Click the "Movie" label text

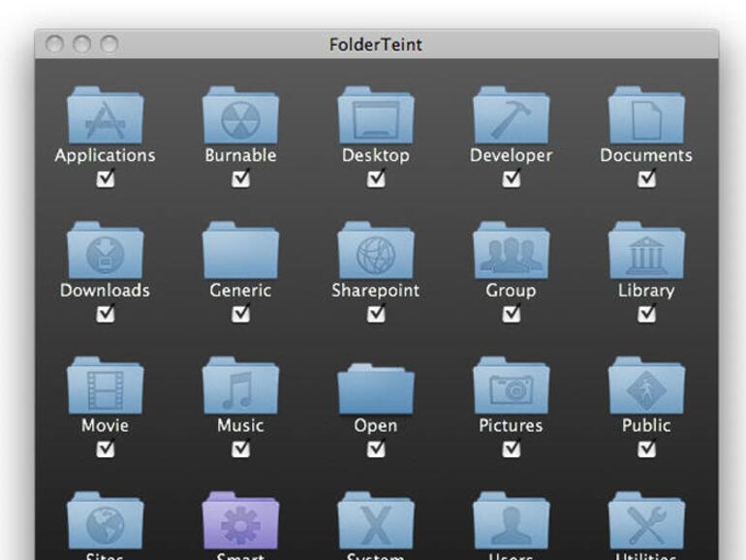(106, 425)
